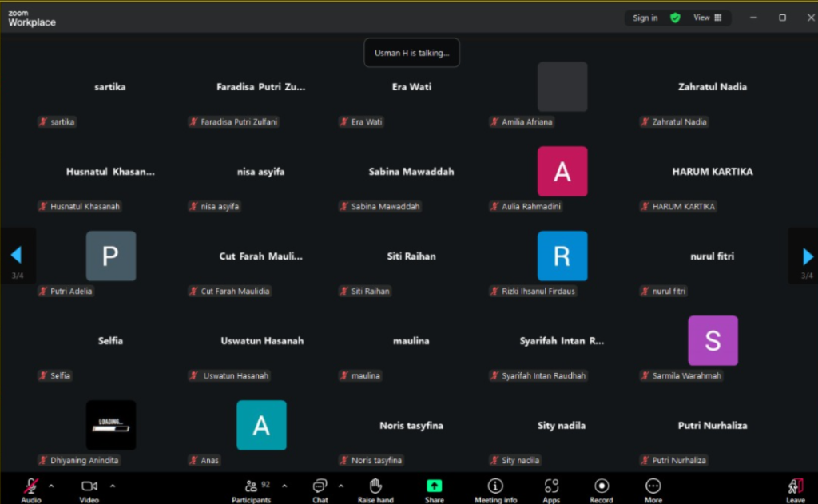
Task: Expand audio options arrow beside Audio
Action: pos(51,486)
